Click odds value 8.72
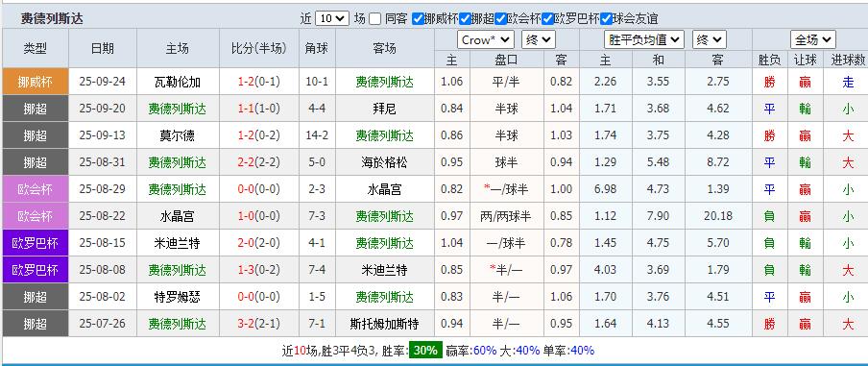The height and width of the screenshot is (366, 868). tap(718, 162)
